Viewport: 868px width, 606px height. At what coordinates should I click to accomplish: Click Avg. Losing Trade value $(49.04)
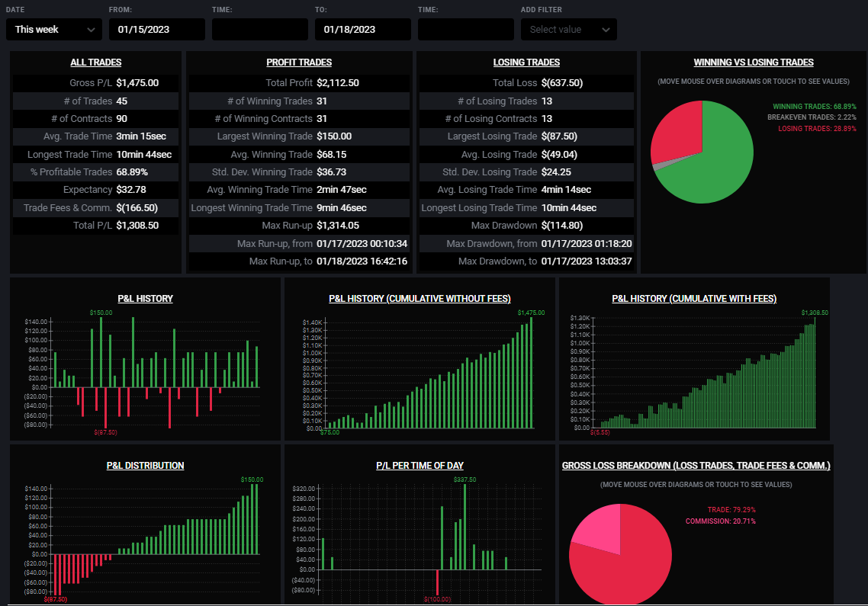pyautogui.click(x=559, y=155)
